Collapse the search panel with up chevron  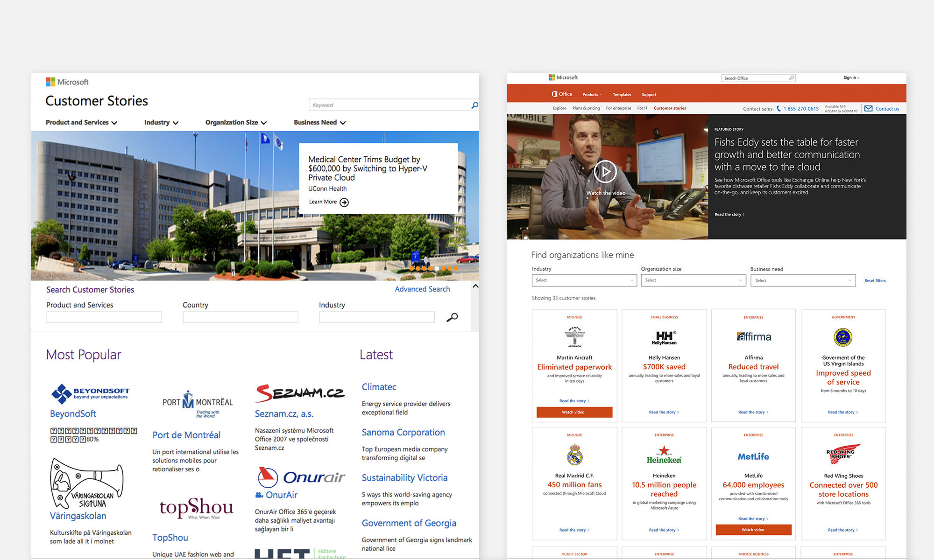tap(475, 286)
